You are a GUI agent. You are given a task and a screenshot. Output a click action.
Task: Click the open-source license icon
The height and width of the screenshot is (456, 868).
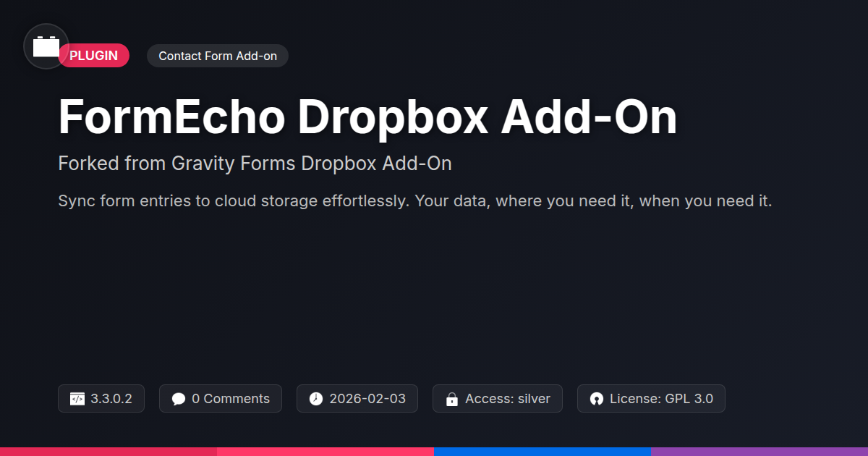click(597, 399)
